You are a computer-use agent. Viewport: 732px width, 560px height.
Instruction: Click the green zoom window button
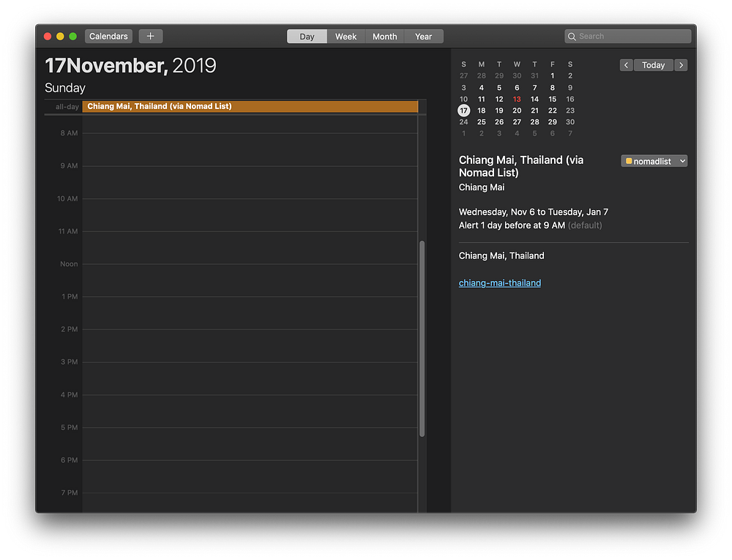click(72, 37)
